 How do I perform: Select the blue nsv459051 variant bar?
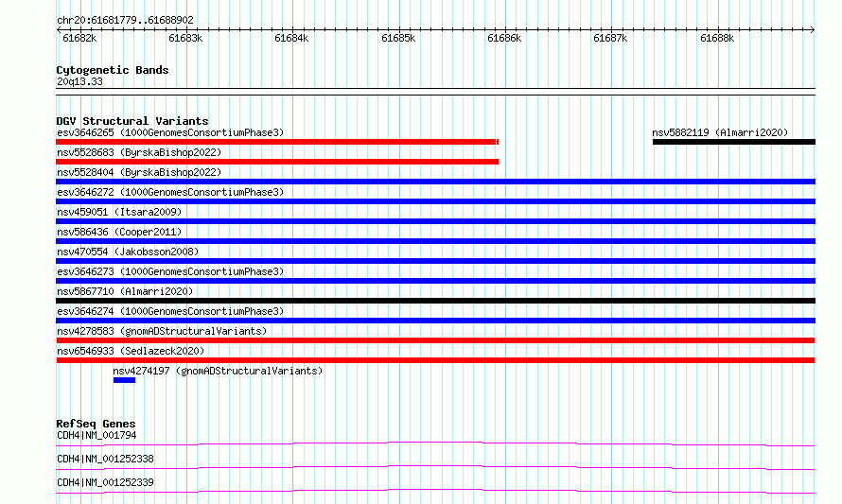[x=435, y=221]
